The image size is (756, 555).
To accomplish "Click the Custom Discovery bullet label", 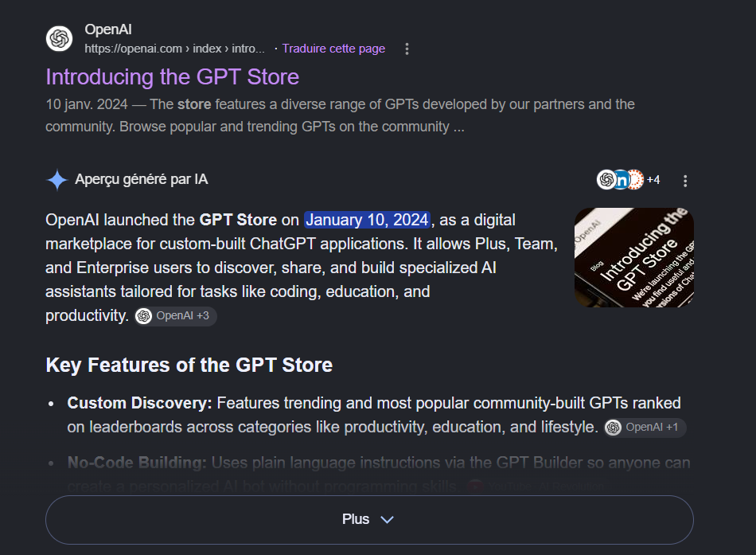I will 139,403.
